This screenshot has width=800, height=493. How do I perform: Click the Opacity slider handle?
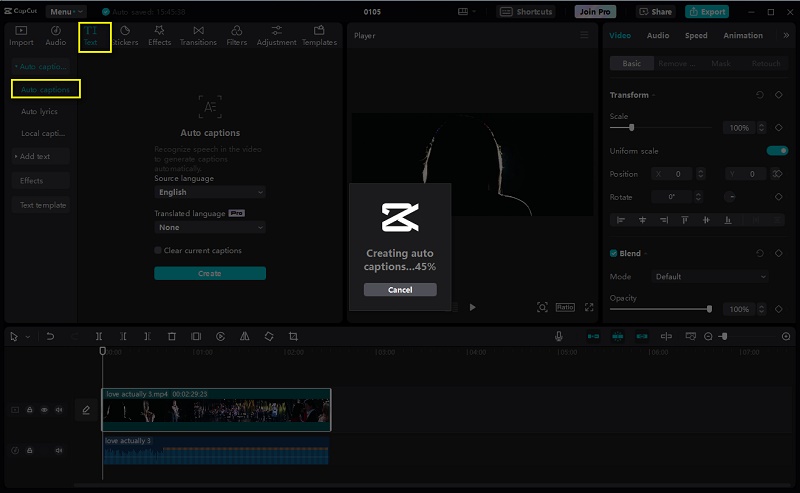pyautogui.click(x=709, y=309)
